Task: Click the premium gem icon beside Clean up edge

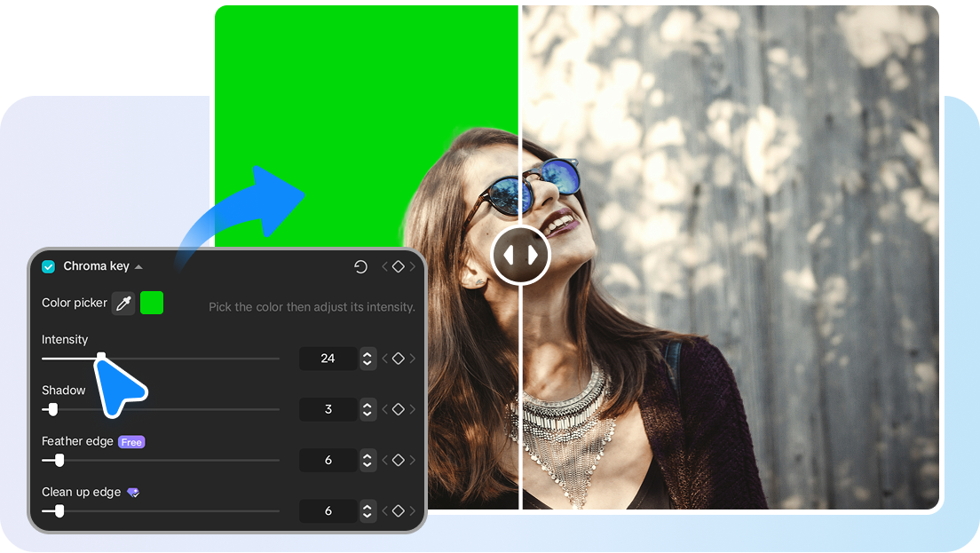Action: pyautogui.click(x=131, y=492)
